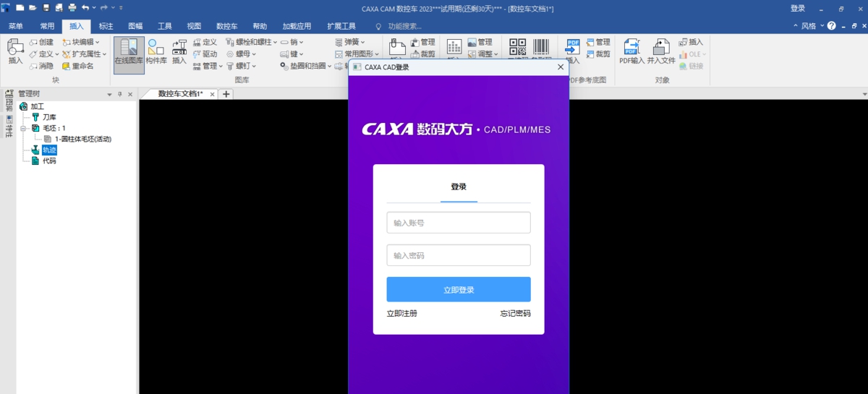Click the 重命名 rename tool
Viewport: 868px width, 394px height.
pos(77,66)
